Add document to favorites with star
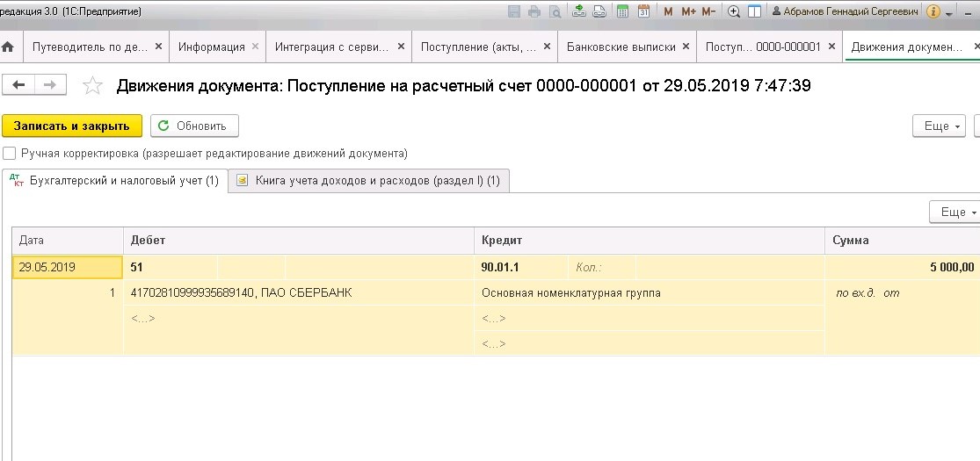980x461 pixels. 91,86
